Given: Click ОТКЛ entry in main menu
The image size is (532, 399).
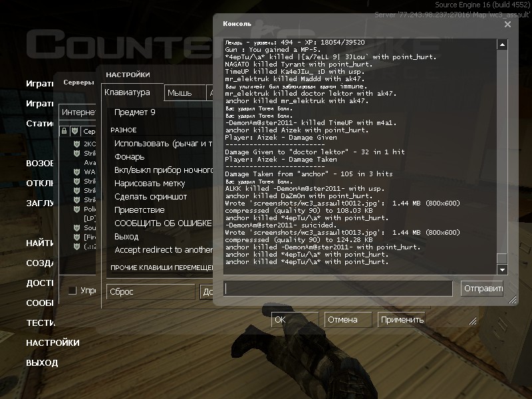Looking at the screenshot, I should [40, 184].
